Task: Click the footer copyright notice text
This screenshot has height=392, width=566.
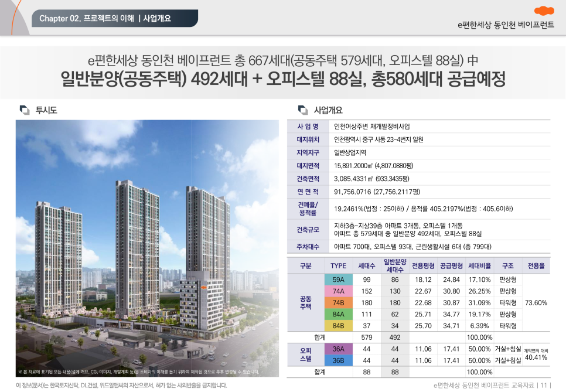Action: tap(121, 385)
